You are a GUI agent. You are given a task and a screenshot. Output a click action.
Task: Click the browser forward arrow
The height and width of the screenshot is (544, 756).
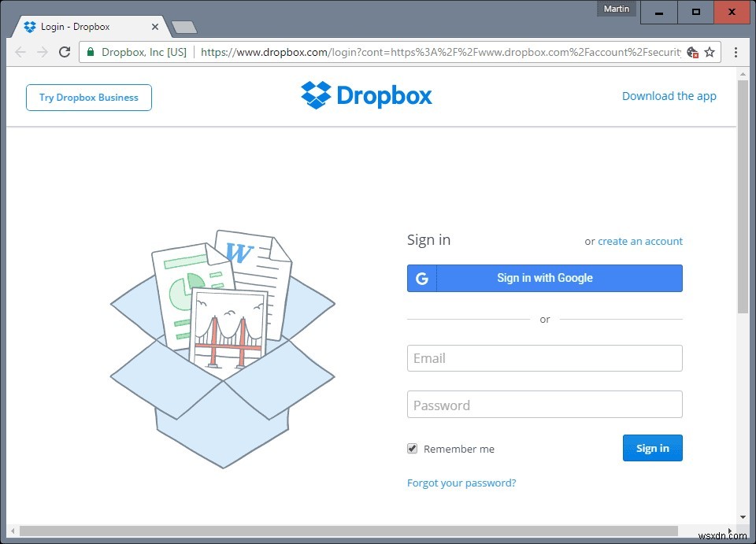[43, 52]
